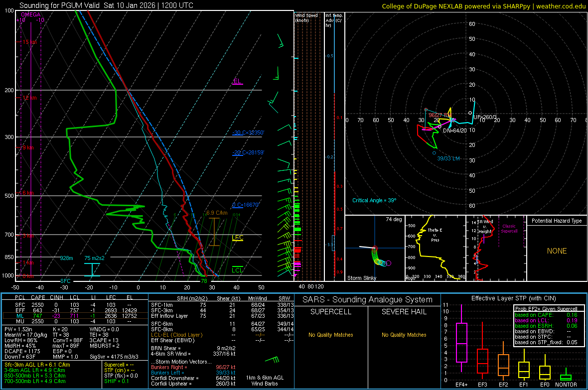This screenshot has height=390, width=588.
Task: Click the magenta OMEGA label
Action: [31, 14]
